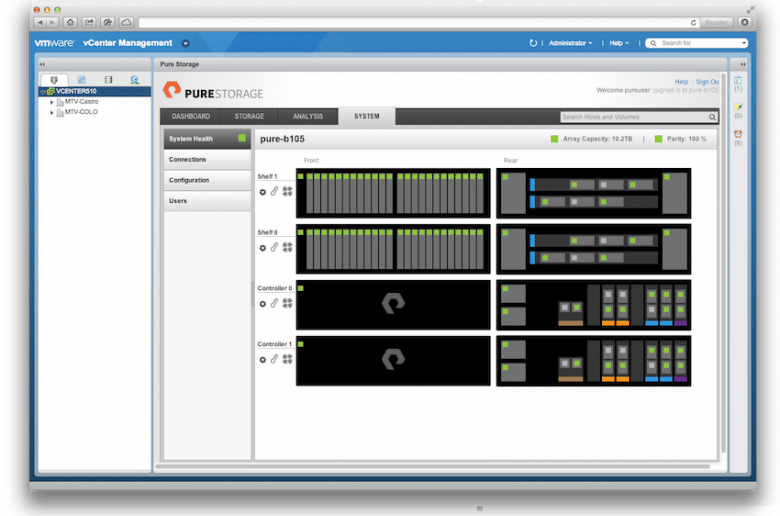The width and height of the screenshot is (780, 516).
Task: Click browser forward arrow
Action: click(53, 22)
